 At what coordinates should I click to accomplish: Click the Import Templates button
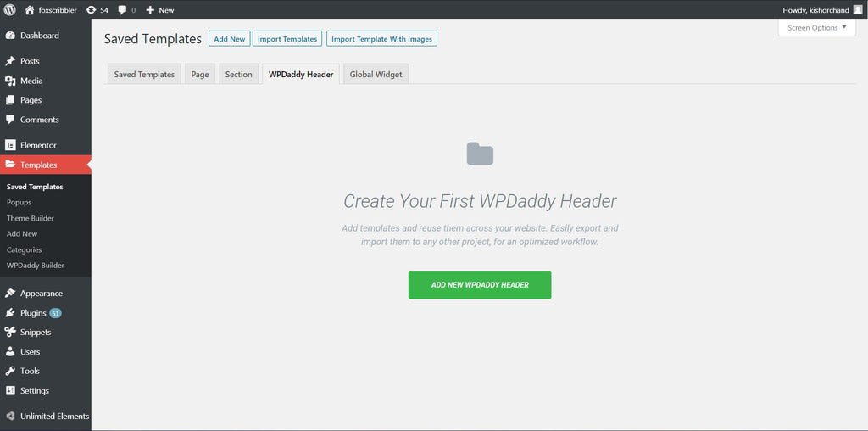click(287, 39)
